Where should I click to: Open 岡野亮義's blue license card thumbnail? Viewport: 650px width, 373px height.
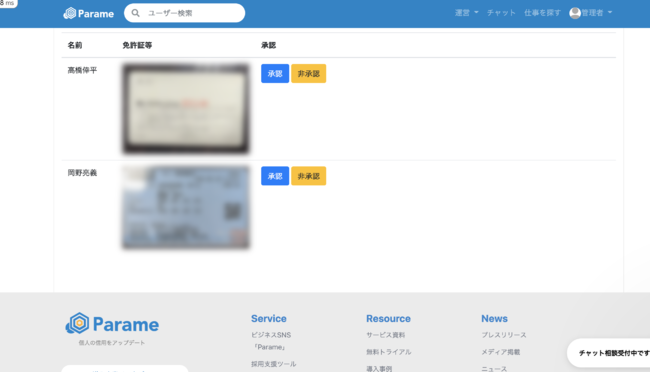point(186,207)
